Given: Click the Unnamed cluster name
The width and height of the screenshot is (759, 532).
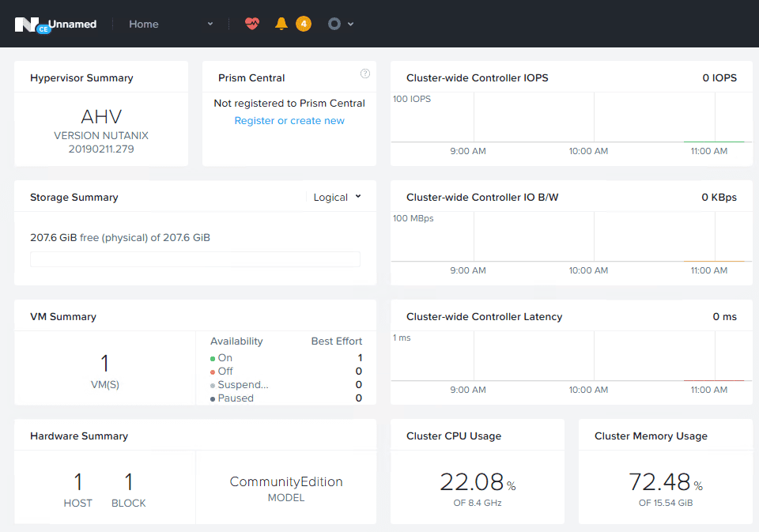Looking at the screenshot, I should point(73,24).
